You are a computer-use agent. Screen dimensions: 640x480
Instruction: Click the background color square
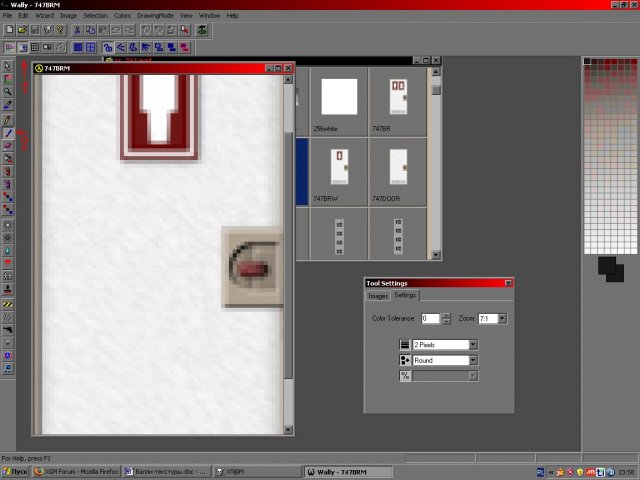click(x=620, y=276)
